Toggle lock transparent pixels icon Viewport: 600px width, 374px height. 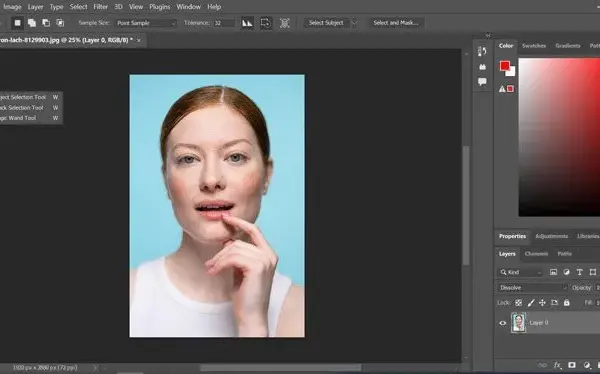point(518,303)
